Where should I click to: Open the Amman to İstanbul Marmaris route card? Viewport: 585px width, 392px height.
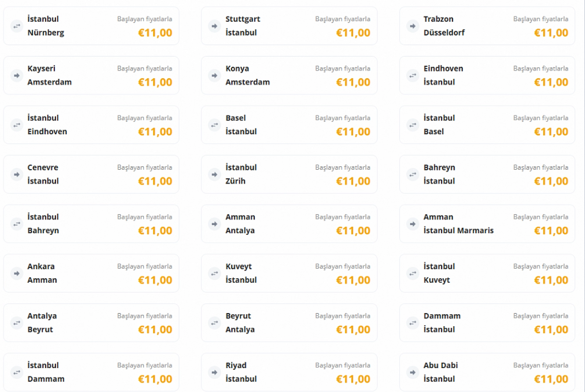487,224
